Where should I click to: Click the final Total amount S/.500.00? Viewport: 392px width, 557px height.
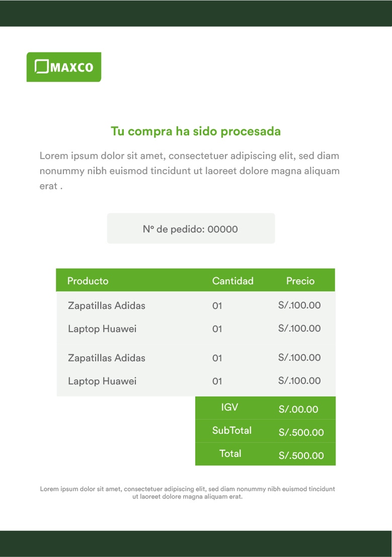tap(301, 455)
